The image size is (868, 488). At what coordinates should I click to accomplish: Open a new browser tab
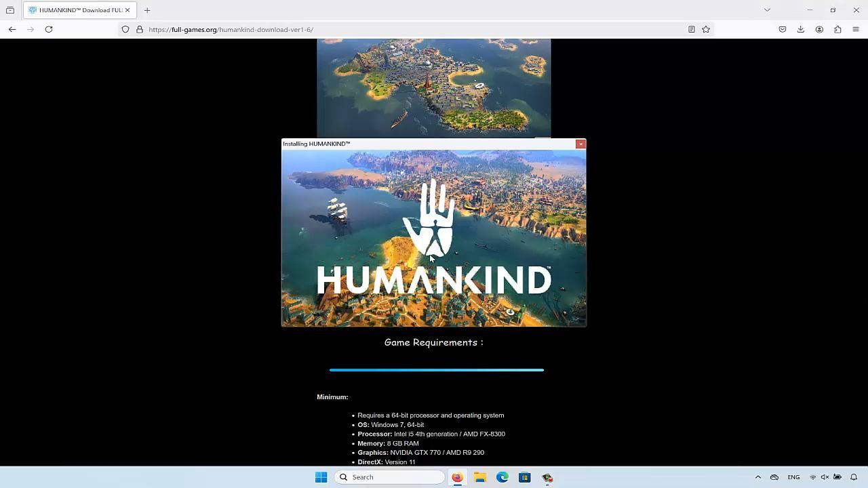click(x=147, y=10)
